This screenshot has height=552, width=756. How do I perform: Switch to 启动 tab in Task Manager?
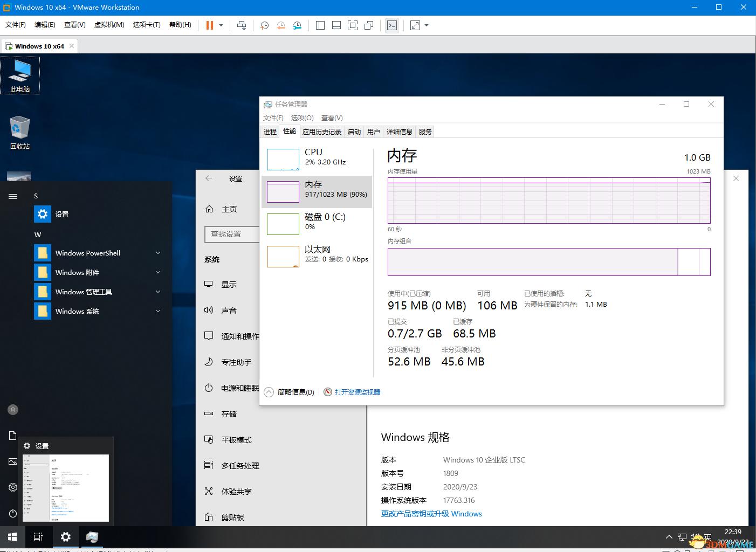[354, 132]
